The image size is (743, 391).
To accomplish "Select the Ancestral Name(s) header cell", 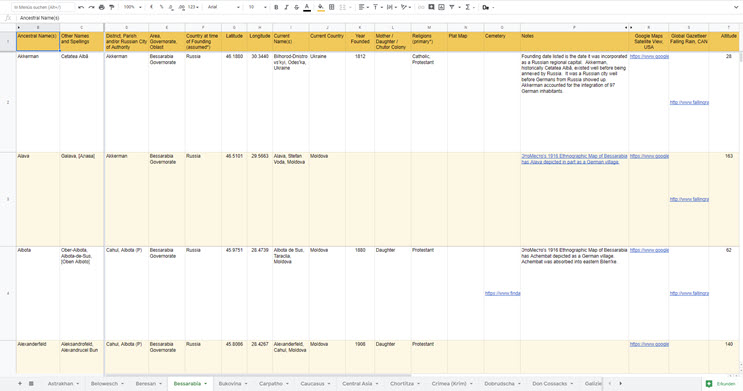I will (x=38, y=41).
